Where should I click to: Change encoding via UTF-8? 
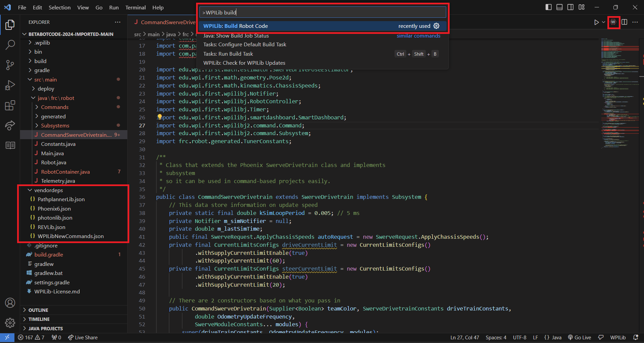point(519,338)
